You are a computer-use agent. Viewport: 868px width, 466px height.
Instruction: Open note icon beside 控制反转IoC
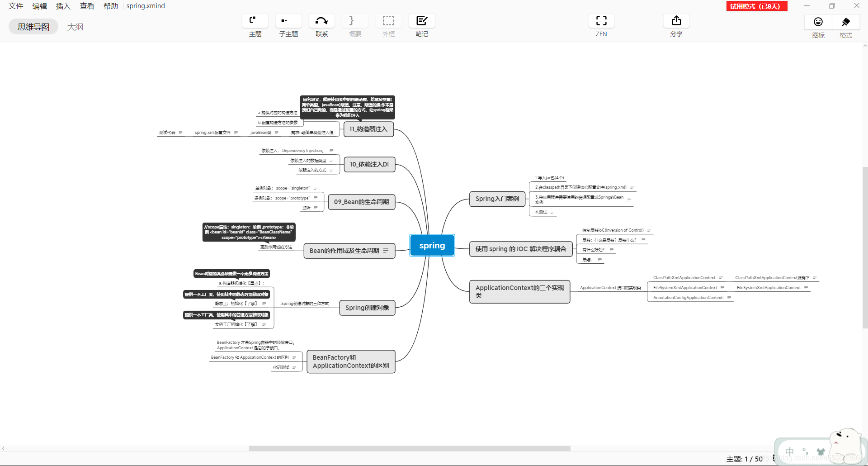[x=649, y=230]
